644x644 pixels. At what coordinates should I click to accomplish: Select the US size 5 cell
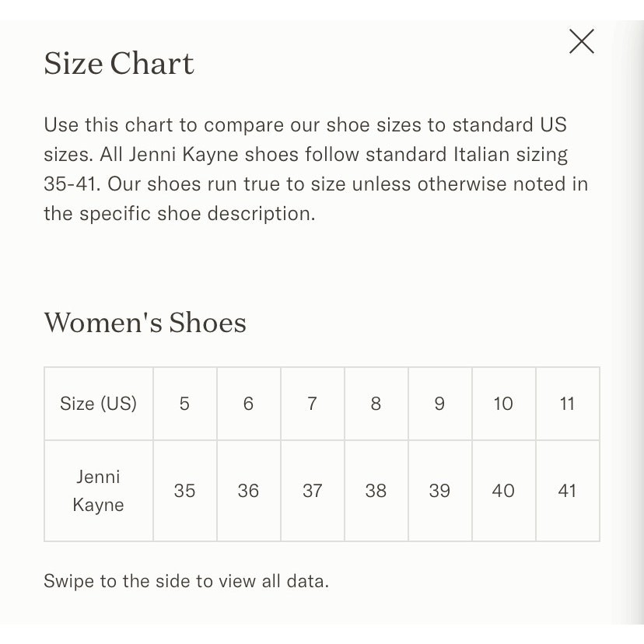pyautogui.click(x=185, y=404)
